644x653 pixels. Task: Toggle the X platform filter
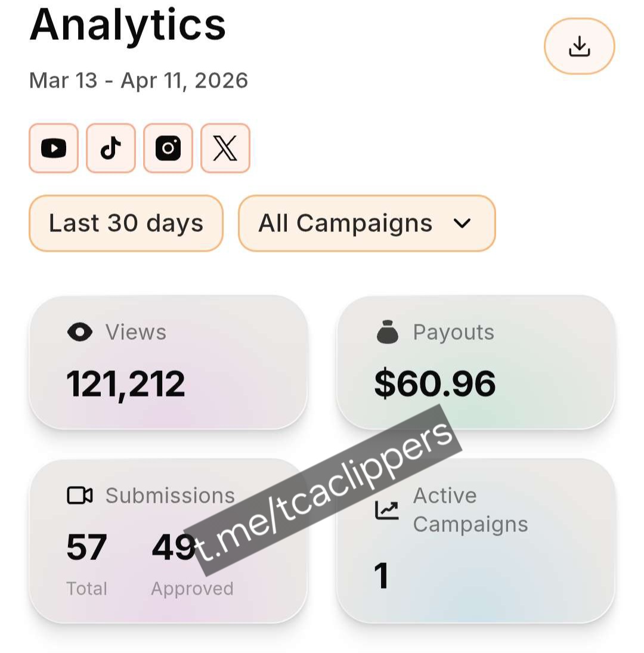(x=225, y=148)
